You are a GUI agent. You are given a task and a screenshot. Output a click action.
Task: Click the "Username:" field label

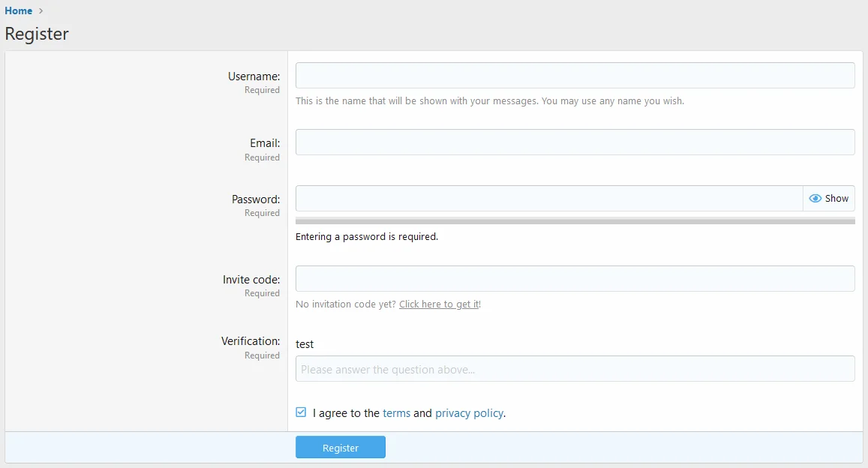click(x=254, y=76)
